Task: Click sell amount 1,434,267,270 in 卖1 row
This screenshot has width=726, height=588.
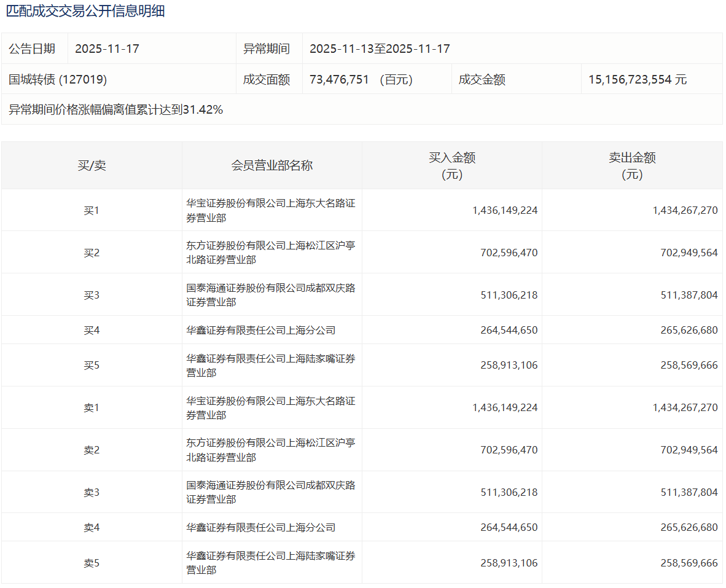Action: click(x=685, y=408)
